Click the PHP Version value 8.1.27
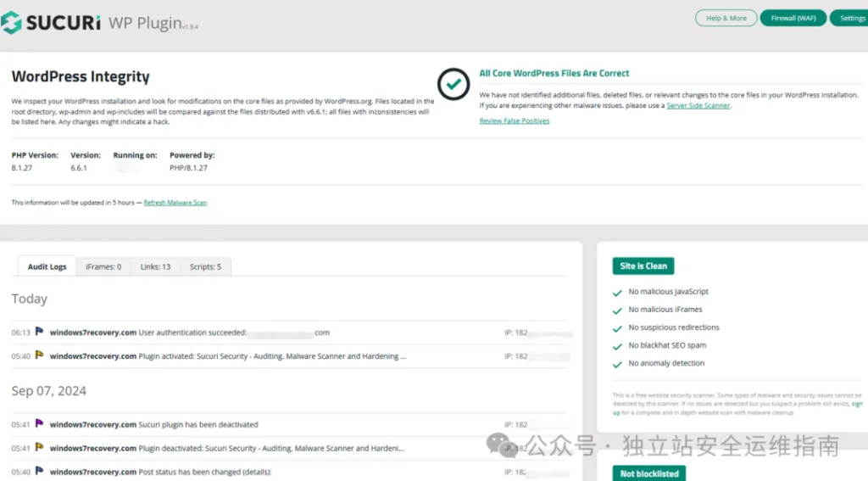Image resolution: width=868 pixels, height=481 pixels. click(x=22, y=168)
